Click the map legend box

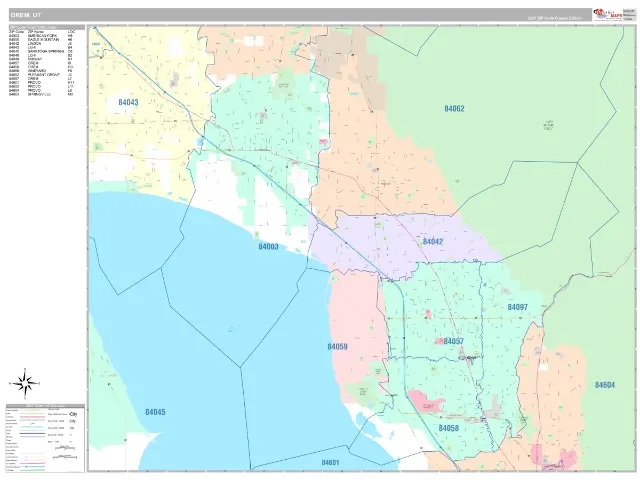pos(45,438)
